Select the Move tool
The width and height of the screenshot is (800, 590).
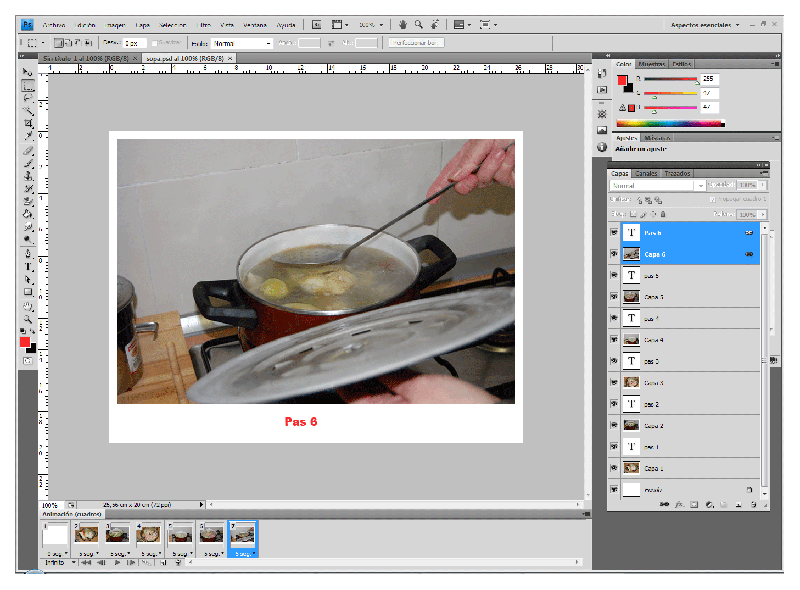28,72
